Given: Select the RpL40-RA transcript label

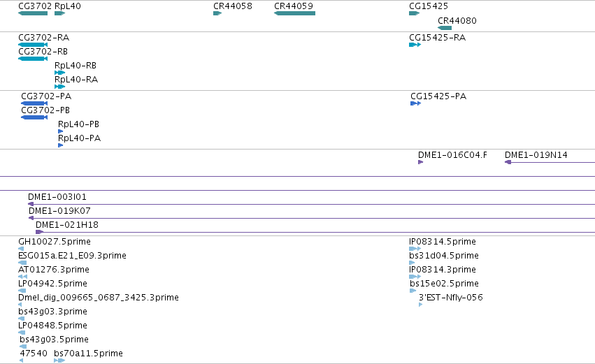Looking at the screenshot, I should [x=76, y=80].
